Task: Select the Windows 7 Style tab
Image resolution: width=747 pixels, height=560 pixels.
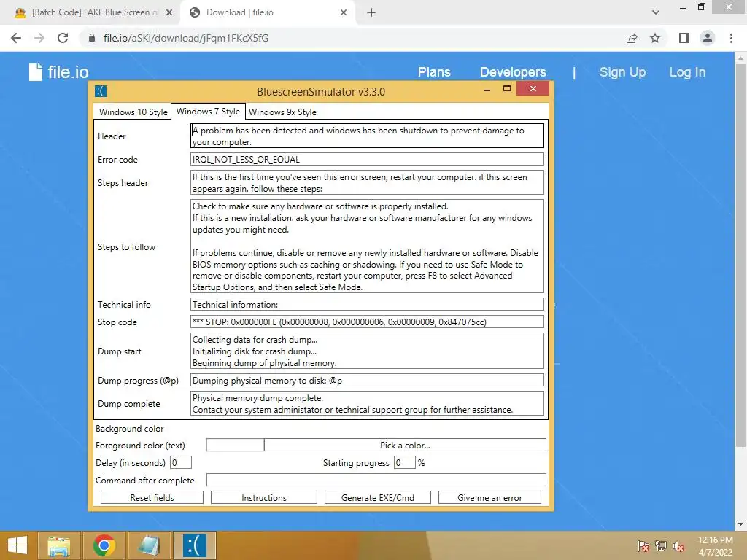Action: [x=208, y=112]
